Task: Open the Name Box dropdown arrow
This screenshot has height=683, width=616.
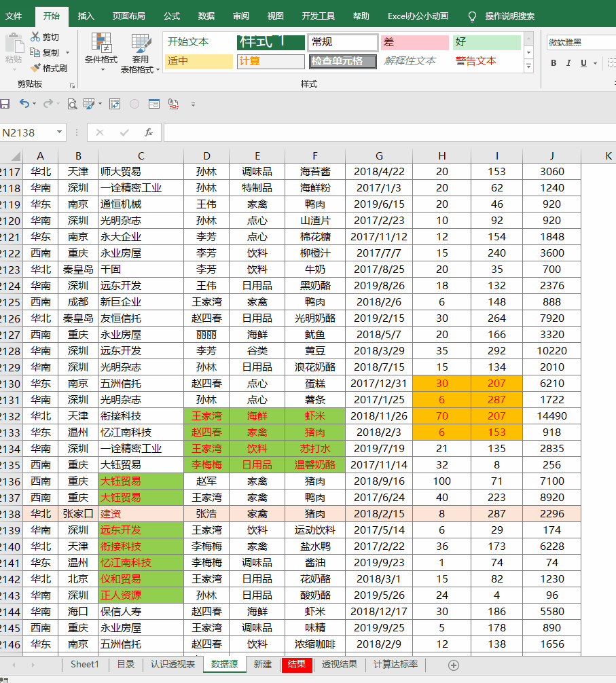Action: (59, 132)
